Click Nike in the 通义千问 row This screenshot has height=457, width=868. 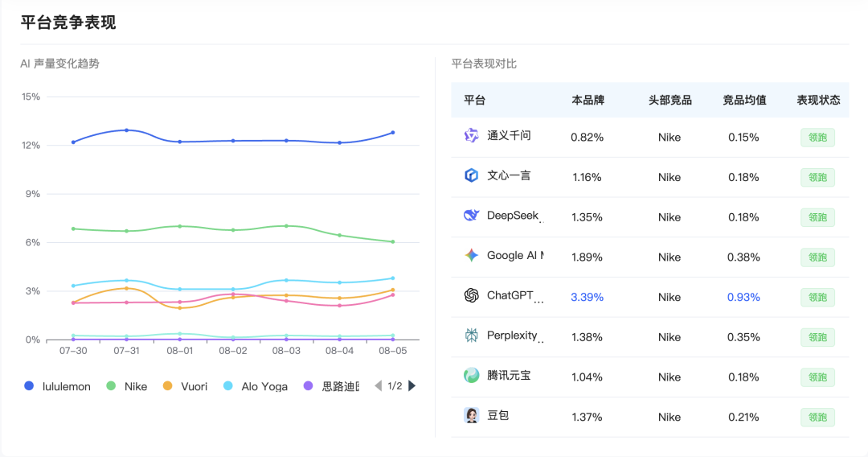point(669,138)
